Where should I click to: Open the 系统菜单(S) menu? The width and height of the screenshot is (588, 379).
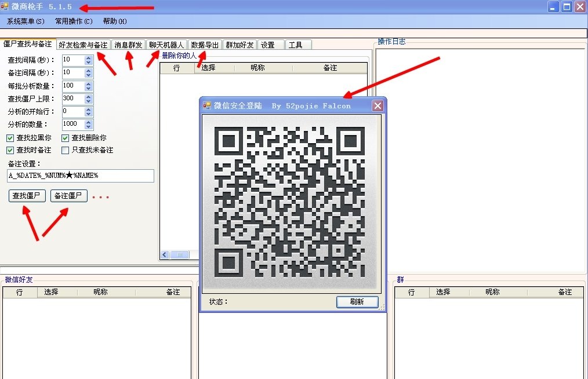26,21
